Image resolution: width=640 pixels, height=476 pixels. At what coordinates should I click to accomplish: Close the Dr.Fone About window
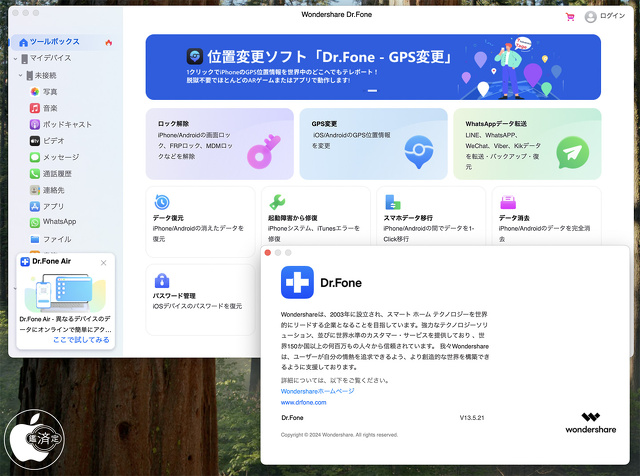pyautogui.click(x=268, y=253)
